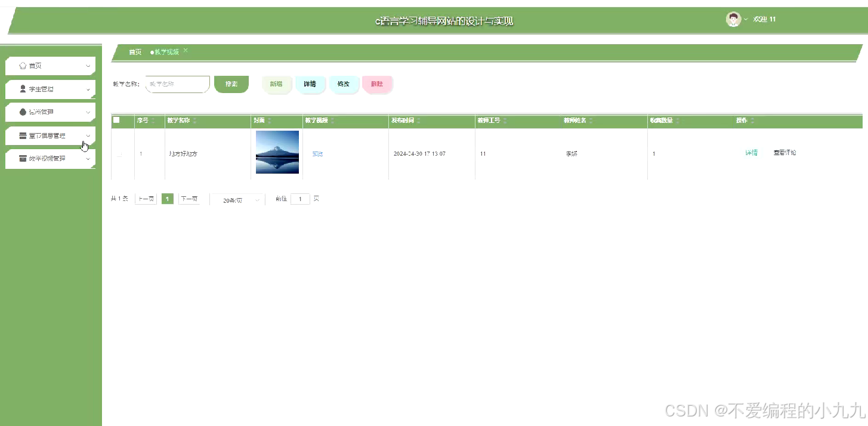Tick the select-all checkbox in table header

116,120
